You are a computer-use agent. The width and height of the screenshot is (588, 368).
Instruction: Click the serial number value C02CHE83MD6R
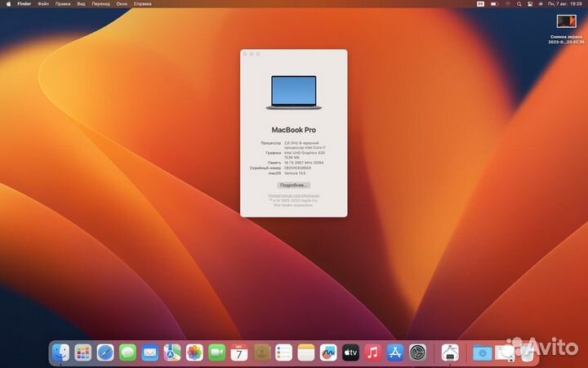pyautogui.click(x=297, y=168)
